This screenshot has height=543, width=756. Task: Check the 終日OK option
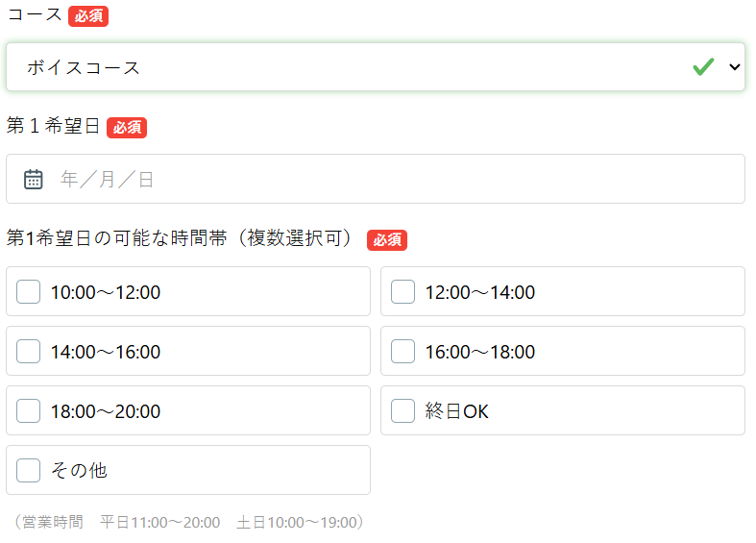[x=403, y=411]
